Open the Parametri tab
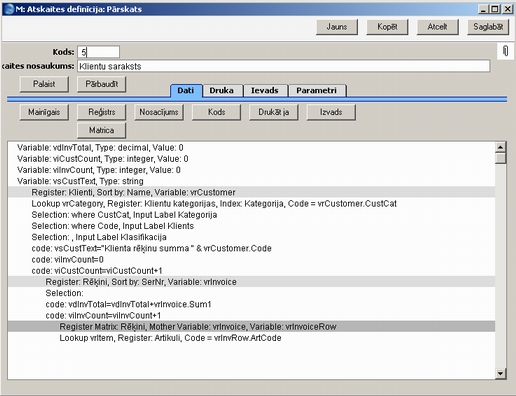Screen dimensions: 516x396 [x=317, y=91]
